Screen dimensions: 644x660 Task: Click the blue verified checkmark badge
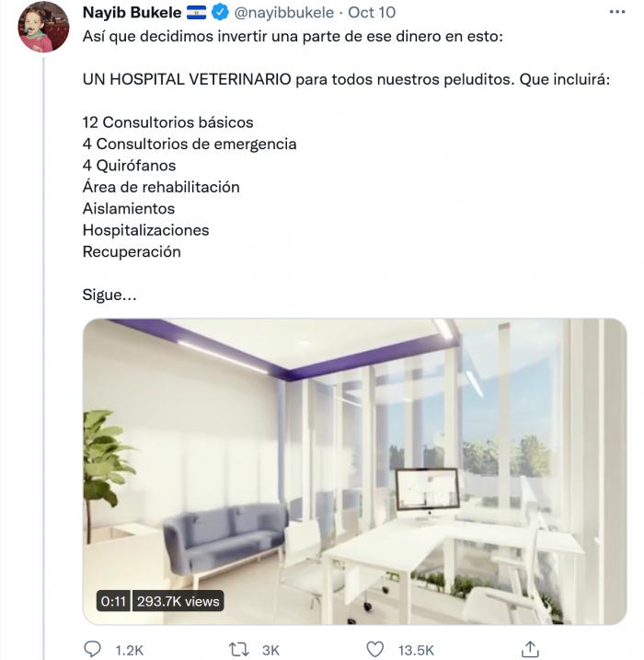pos(221,13)
